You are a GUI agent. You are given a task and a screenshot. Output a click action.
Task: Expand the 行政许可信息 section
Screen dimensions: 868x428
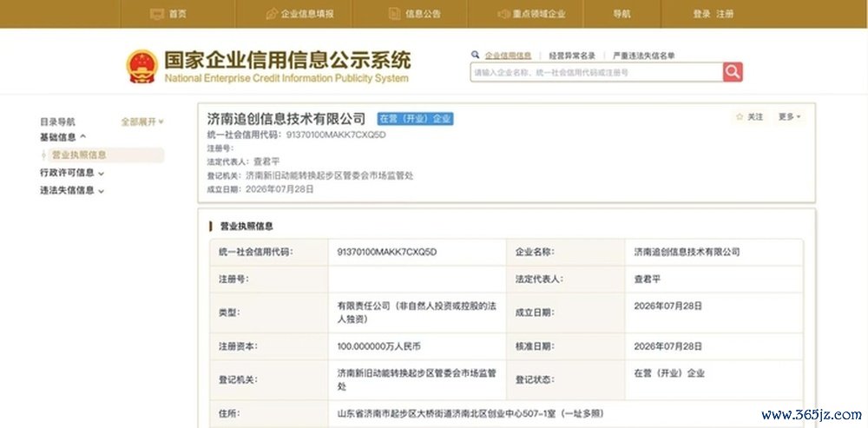tap(72, 173)
